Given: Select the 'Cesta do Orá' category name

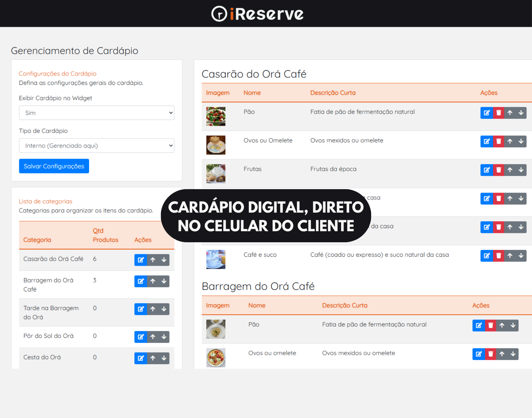Looking at the screenshot, I should click(x=42, y=357).
